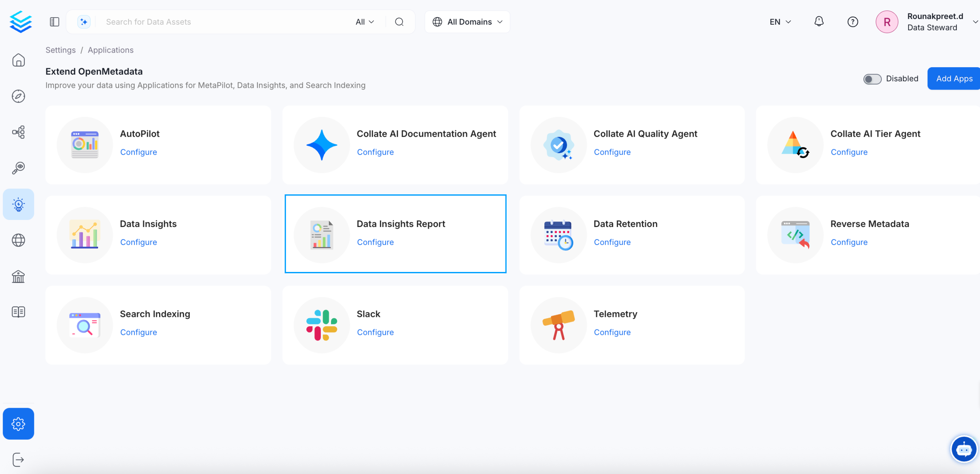Viewport: 980px width, 474px height.
Task: Click the logout icon at sidebar bottom
Action: (18, 459)
